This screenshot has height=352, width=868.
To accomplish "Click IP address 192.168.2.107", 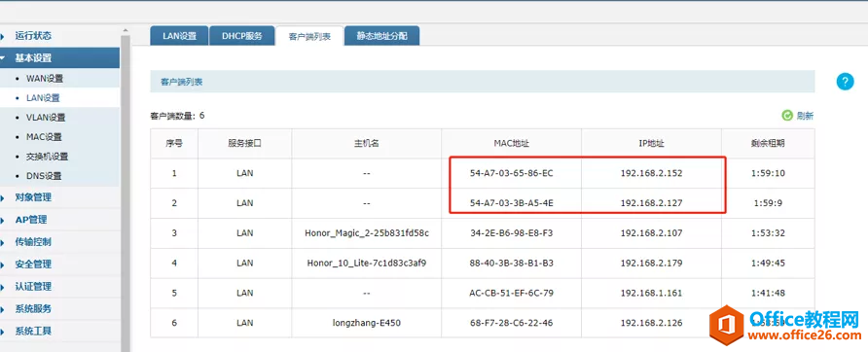I will 652,233.
